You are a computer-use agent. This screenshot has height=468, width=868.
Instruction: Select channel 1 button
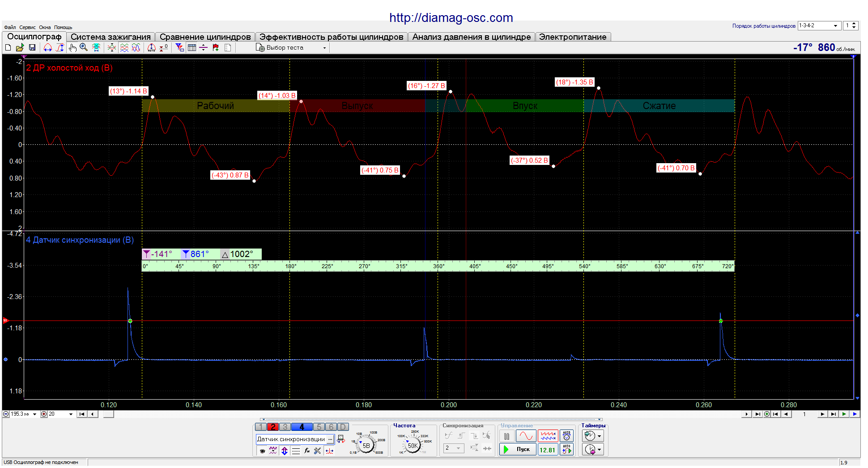(x=261, y=427)
